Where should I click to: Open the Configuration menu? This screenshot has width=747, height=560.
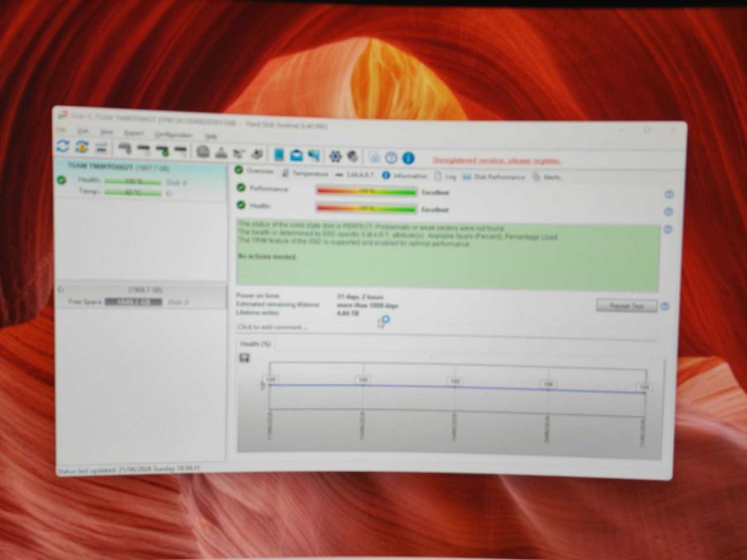click(x=174, y=134)
